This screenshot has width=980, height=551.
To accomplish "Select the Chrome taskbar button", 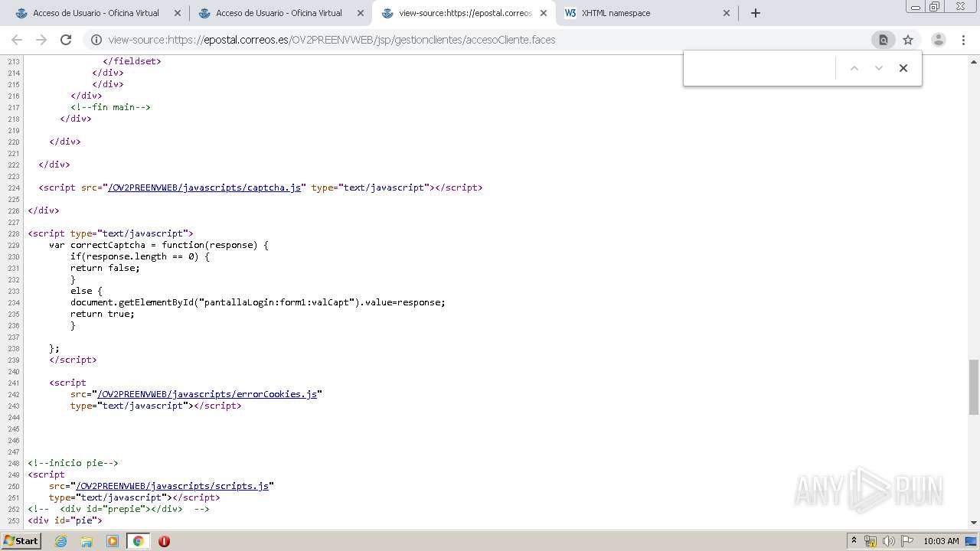I will (x=138, y=541).
